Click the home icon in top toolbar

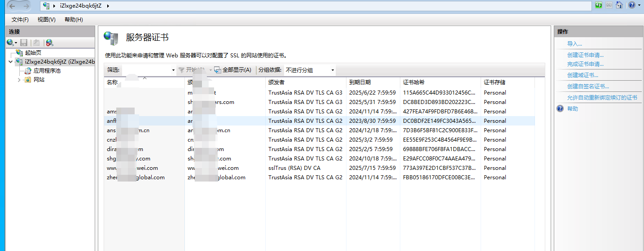619,5
